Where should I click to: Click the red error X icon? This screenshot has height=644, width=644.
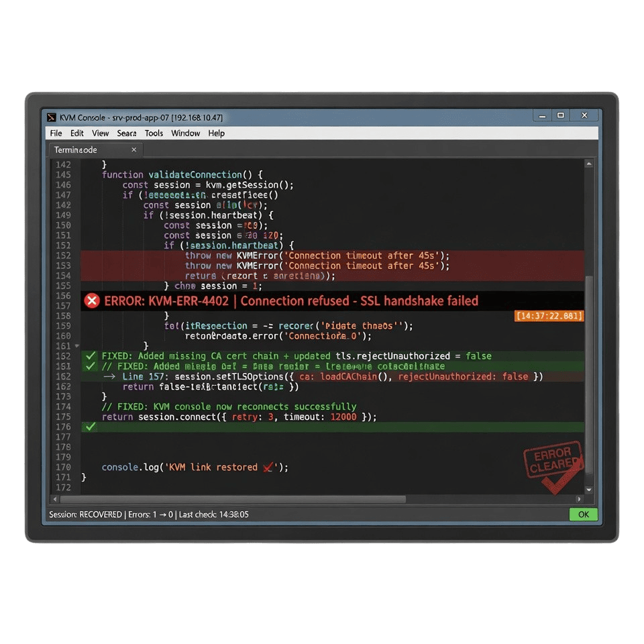[x=92, y=301]
